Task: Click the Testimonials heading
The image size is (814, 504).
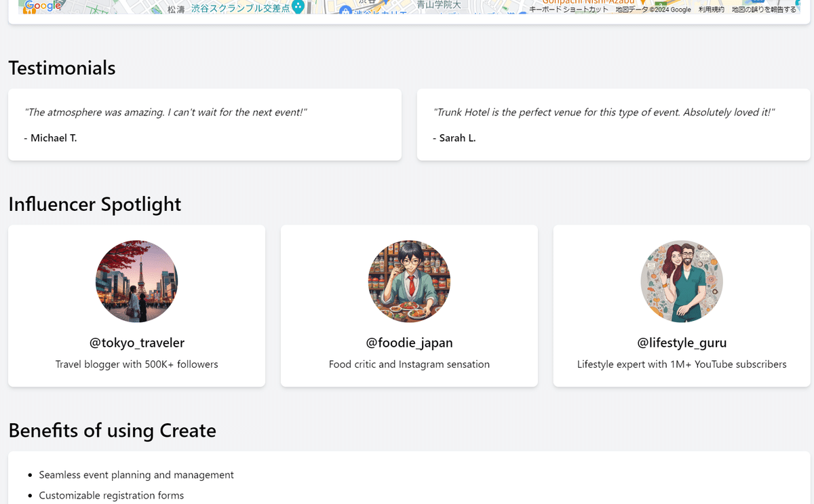Action: coord(62,68)
